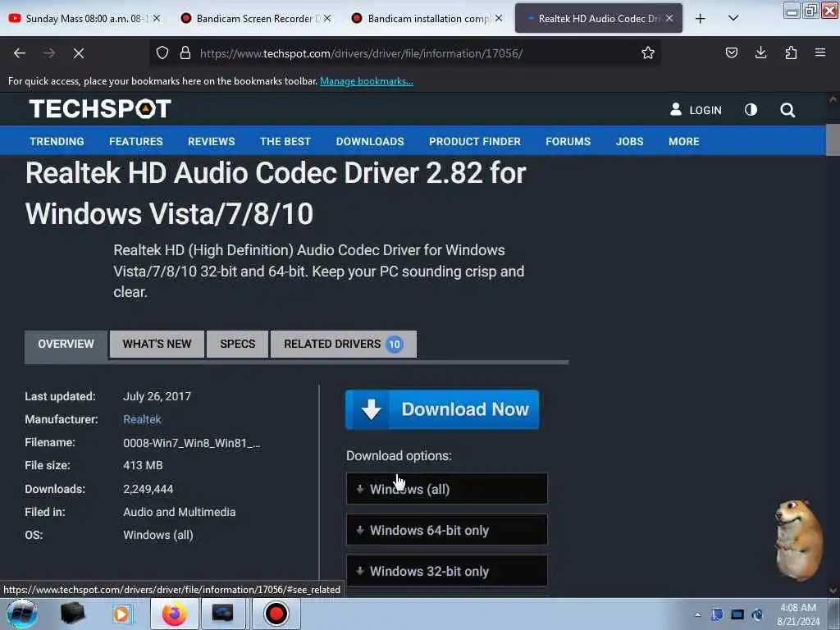
Task: Click the scrollbar down arrow
Action: click(x=833, y=591)
